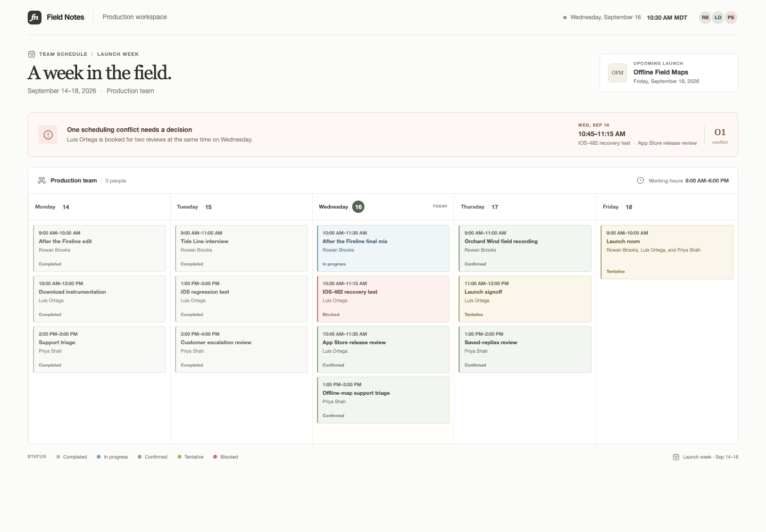Click 'IOS-482 recovery test' in conflict banner
This screenshot has width=766, height=532.
[x=604, y=143]
